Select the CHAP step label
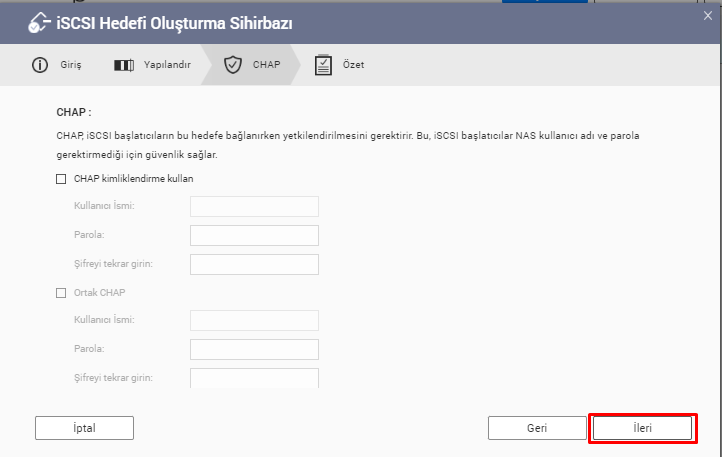 coord(266,64)
